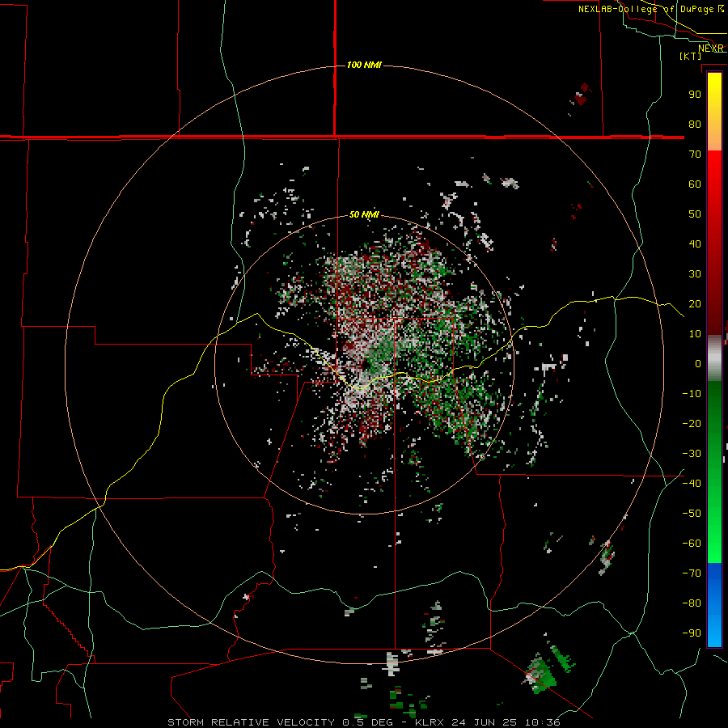Image resolution: width=728 pixels, height=728 pixels.
Task: Click the 80 value on velocity scale
Action: point(695,124)
